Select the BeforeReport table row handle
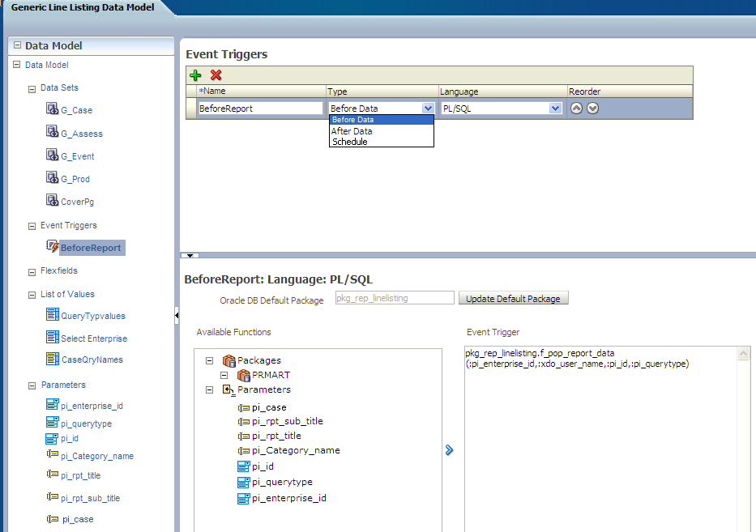This screenshot has width=756, height=532. click(191, 109)
